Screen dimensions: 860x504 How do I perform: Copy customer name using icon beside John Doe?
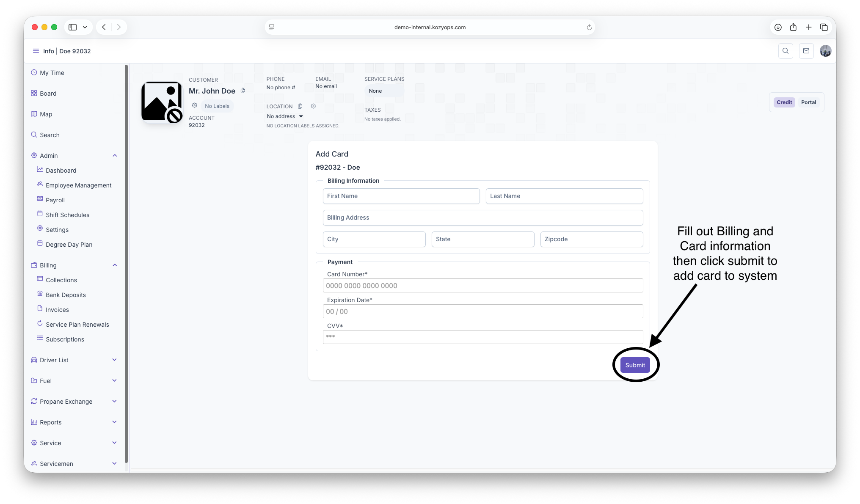(x=243, y=91)
